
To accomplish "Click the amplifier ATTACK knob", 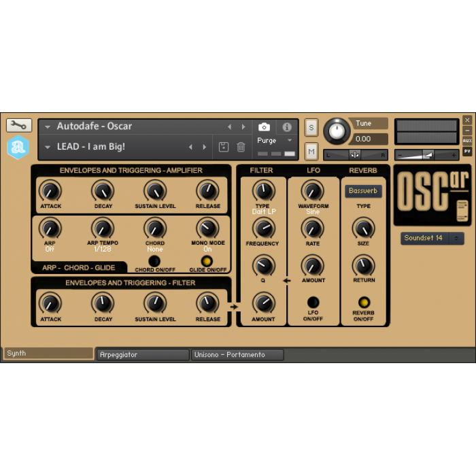I will (50, 191).
